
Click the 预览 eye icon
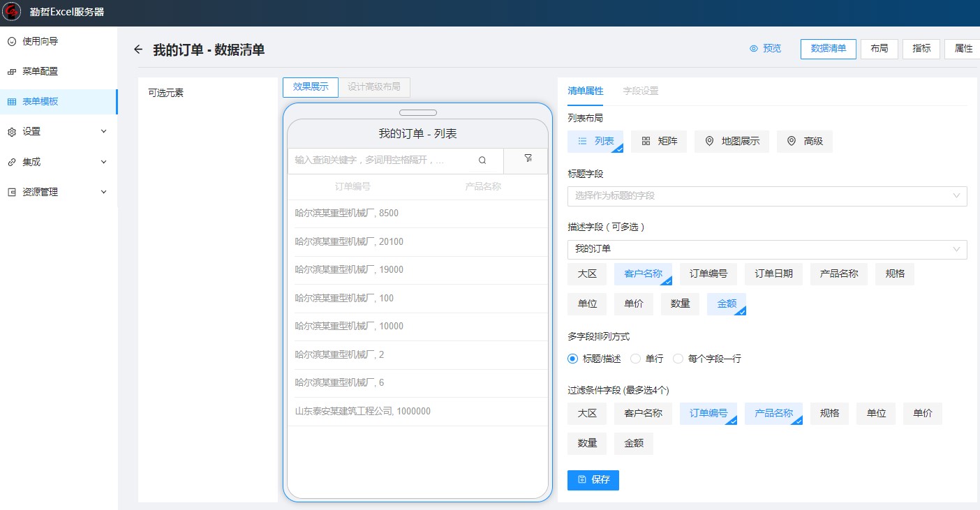[x=754, y=49]
